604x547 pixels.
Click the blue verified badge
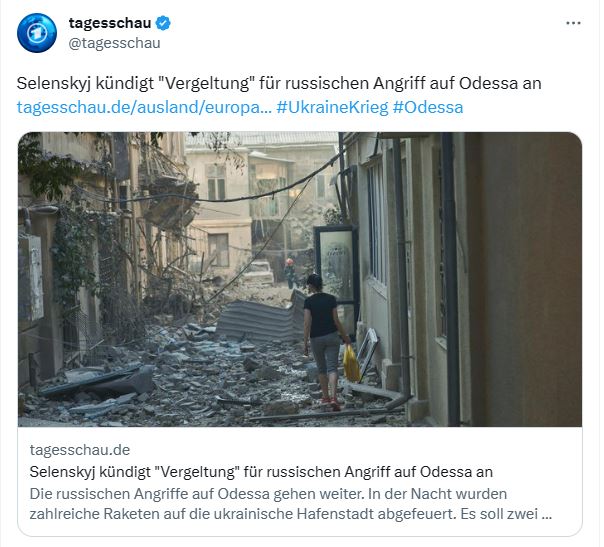click(163, 23)
